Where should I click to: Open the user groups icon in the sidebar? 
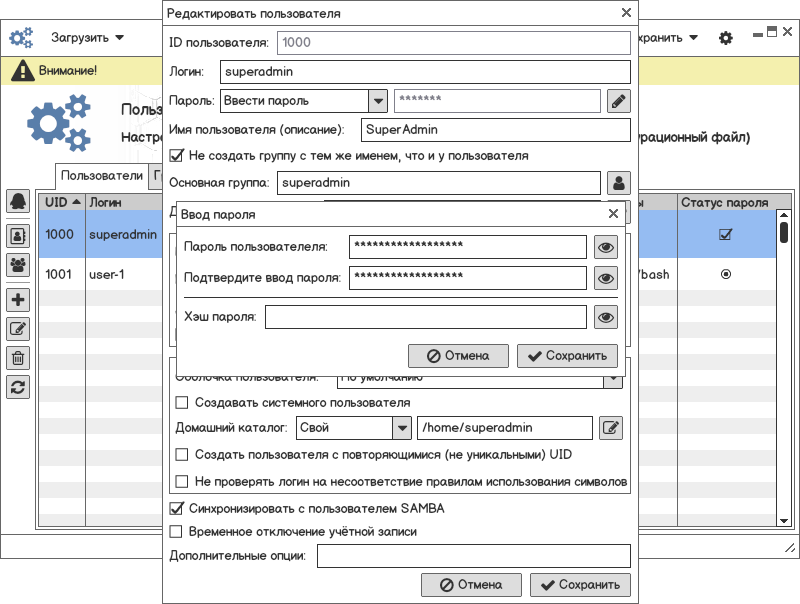coord(18,265)
